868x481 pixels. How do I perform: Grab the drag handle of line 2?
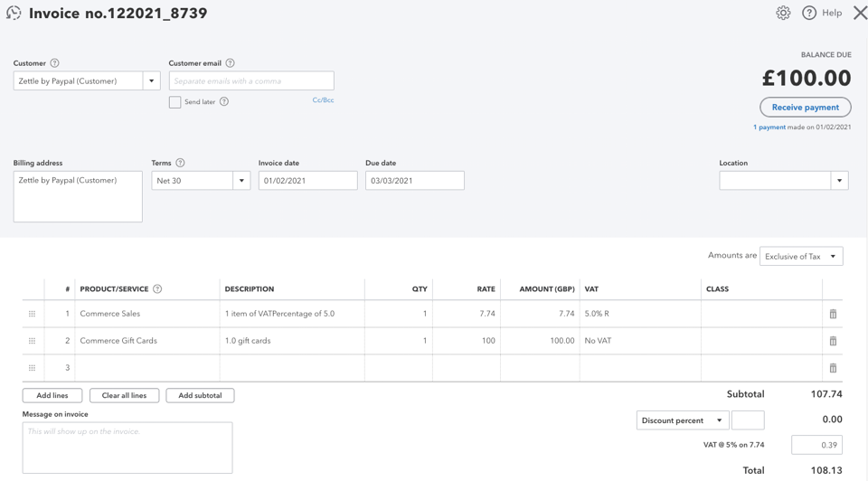point(33,341)
